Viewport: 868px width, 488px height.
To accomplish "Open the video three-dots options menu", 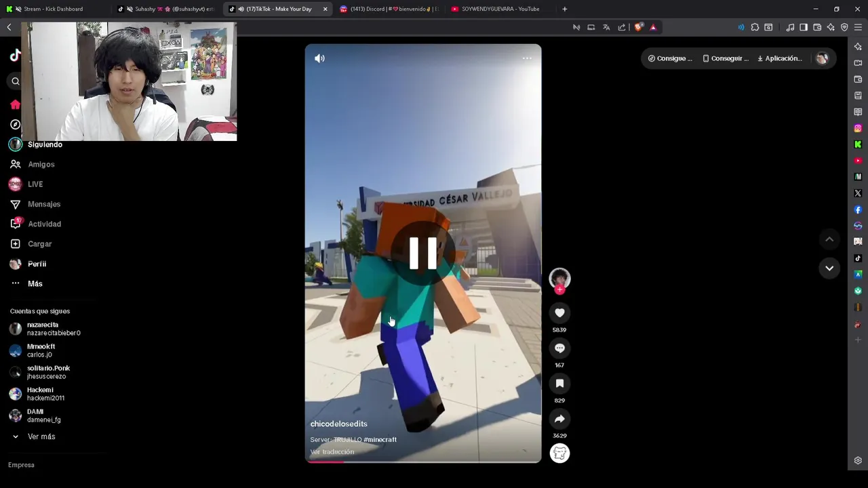I will [527, 58].
